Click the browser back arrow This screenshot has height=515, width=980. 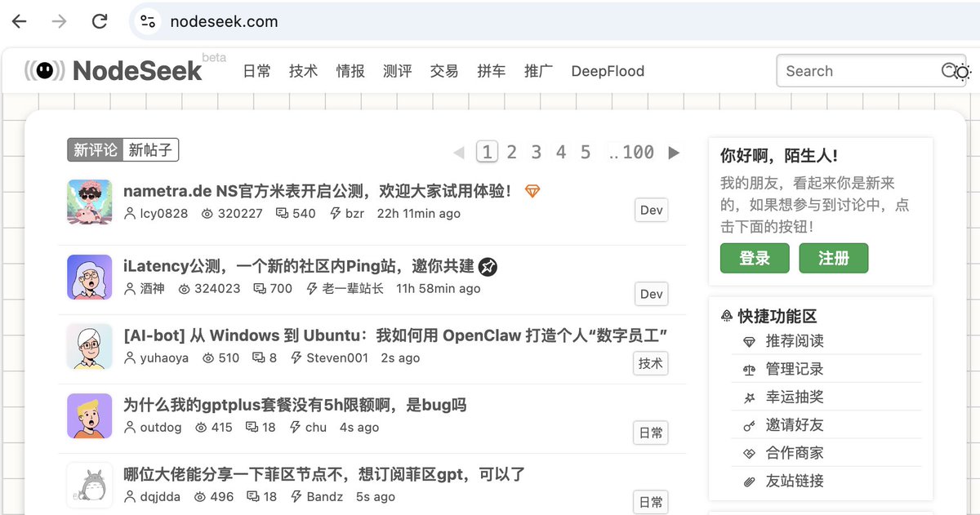20,21
